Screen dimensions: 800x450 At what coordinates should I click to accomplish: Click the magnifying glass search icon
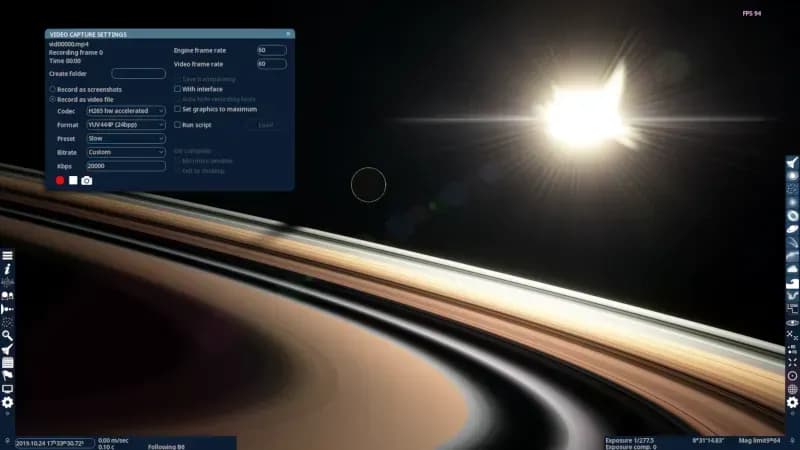pyautogui.click(x=7, y=335)
